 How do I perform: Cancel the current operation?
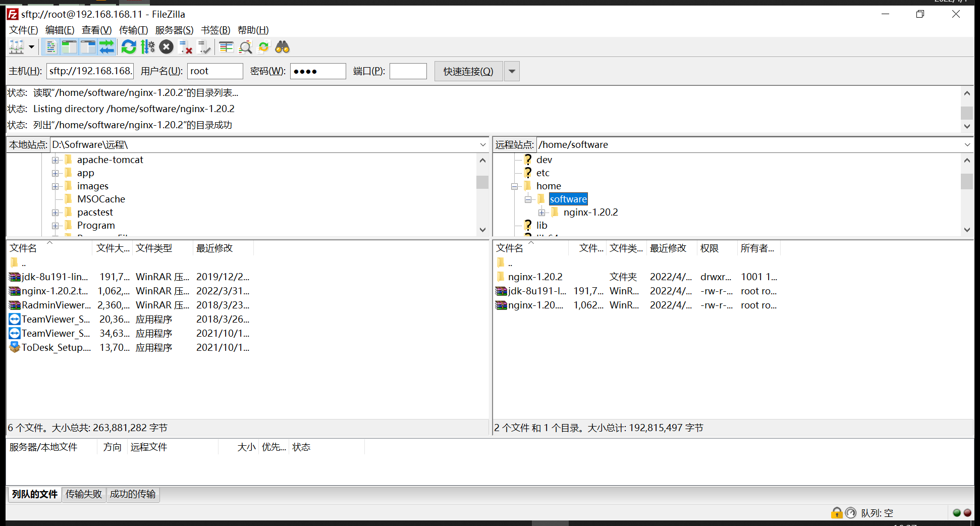tap(166, 47)
